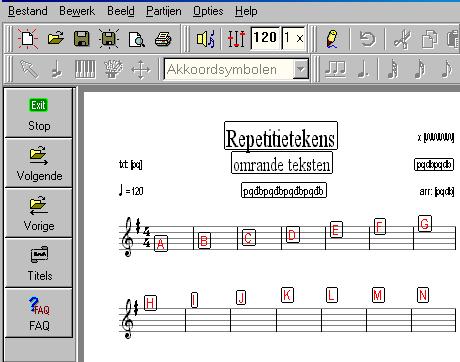Viewport: 460px width, 362px height.
Task: Select the dotted note icon
Action: click(363, 69)
